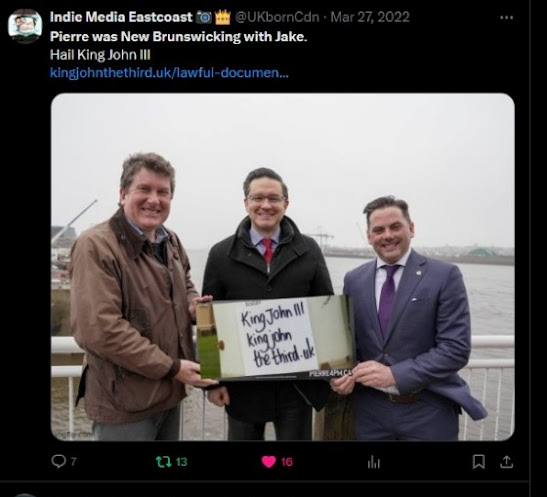Image resolution: width=547 pixels, height=497 pixels.
Task: Click the 'Hail King John III' text line
Action: (100, 55)
